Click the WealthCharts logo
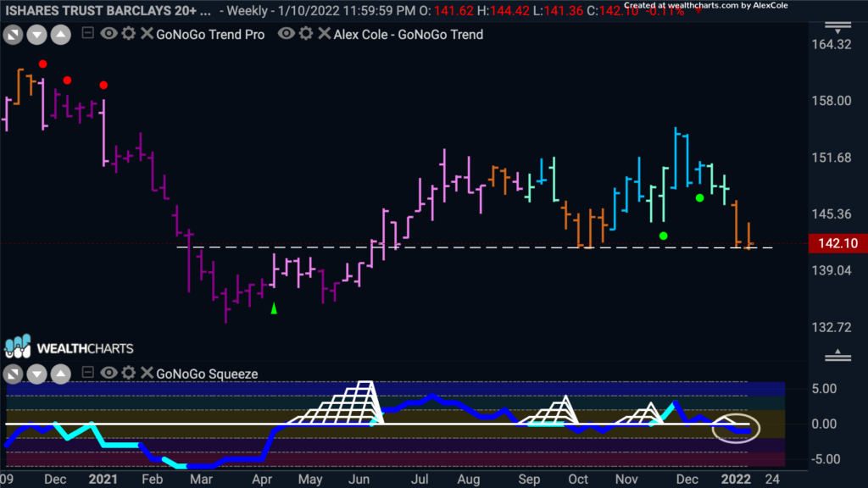This screenshot has width=868, height=488. tap(70, 347)
